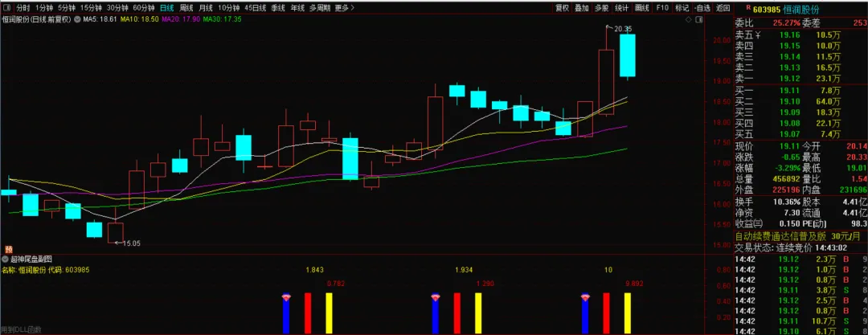
Task: Select the 1分钟 period tab
Action: pos(44,8)
